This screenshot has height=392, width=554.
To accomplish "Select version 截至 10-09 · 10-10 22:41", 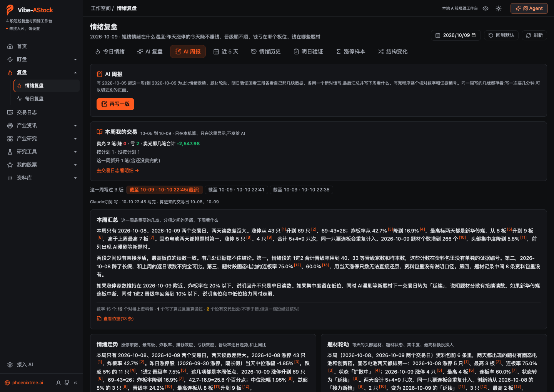I will click(236, 190).
